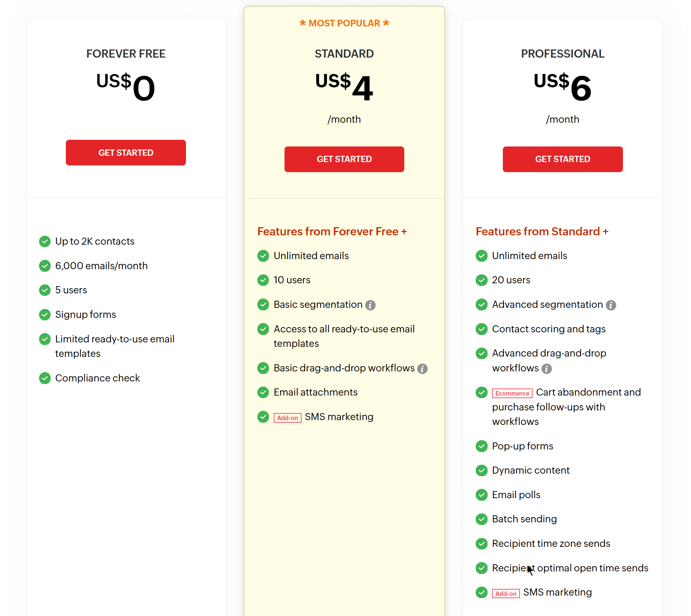The height and width of the screenshot is (616, 691).
Task: Click GET STARTED under Professional plan
Action: pyautogui.click(x=562, y=159)
